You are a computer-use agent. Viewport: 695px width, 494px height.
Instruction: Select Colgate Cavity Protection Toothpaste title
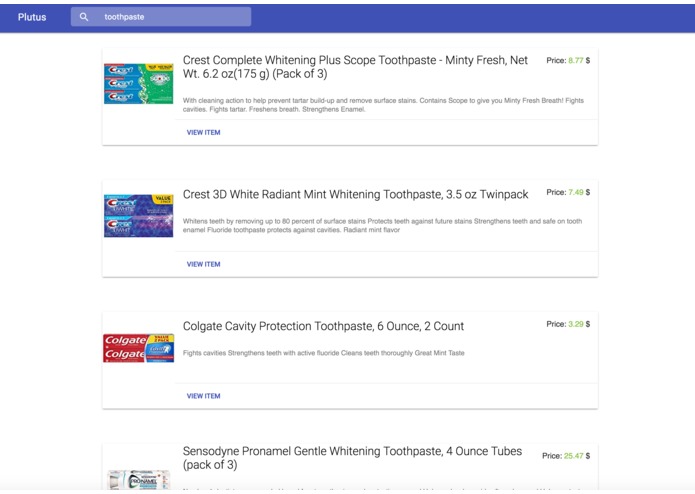323,327
